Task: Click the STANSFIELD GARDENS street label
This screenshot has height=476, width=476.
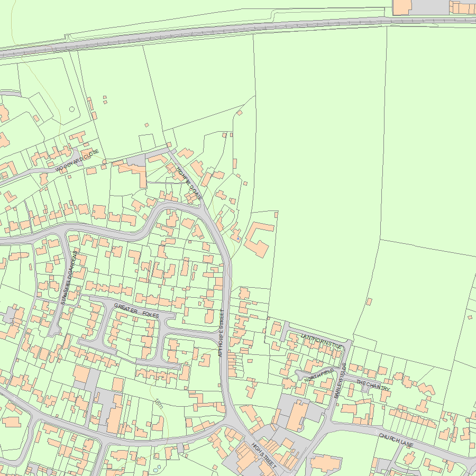Action: 69,278
